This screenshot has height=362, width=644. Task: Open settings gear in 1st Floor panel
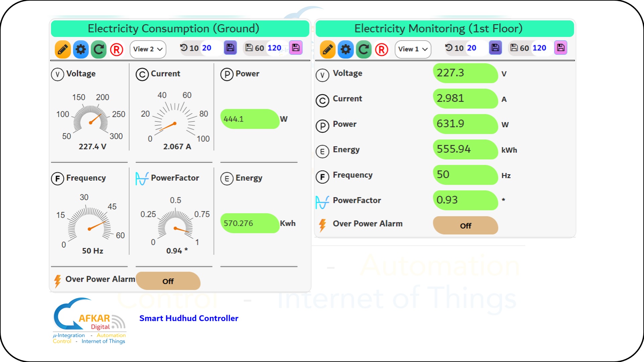pos(345,50)
